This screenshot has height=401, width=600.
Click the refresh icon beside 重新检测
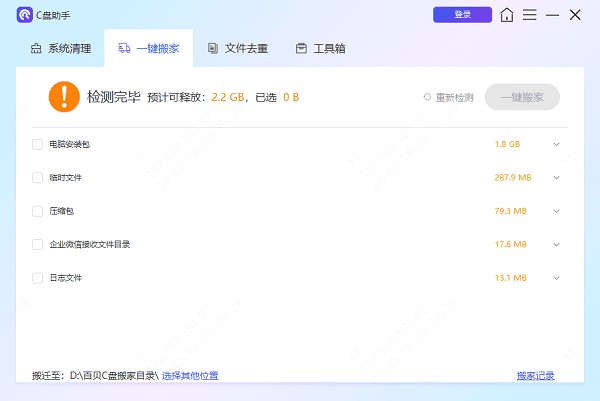coord(427,97)
